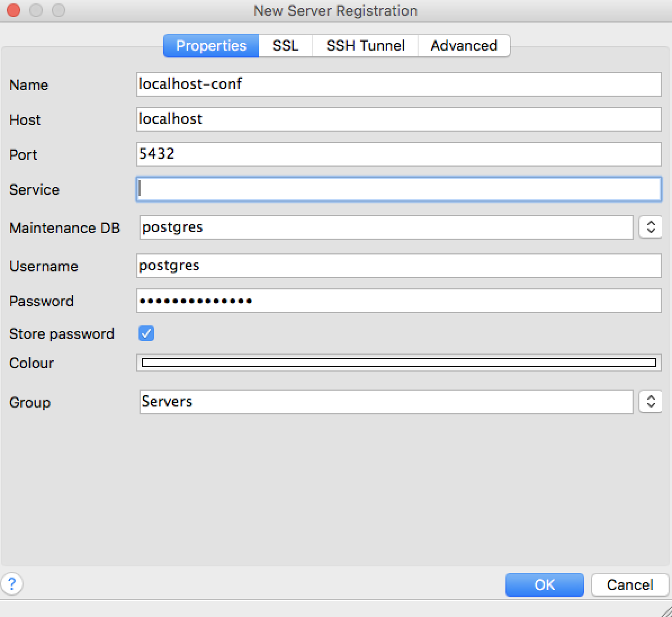The width and height of the screenshot is (672, 617).
Task: Focus the Host input field
Action: (x=398, y=119)
